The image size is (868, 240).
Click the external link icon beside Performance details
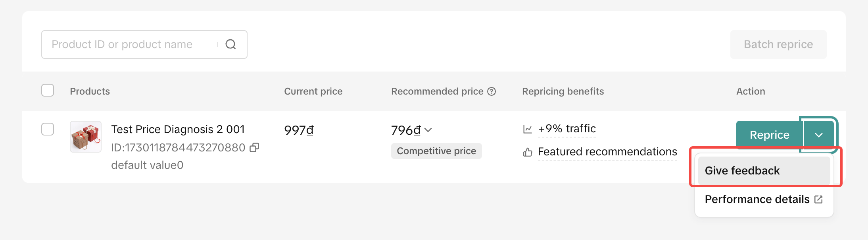click(x=818, y=199)
